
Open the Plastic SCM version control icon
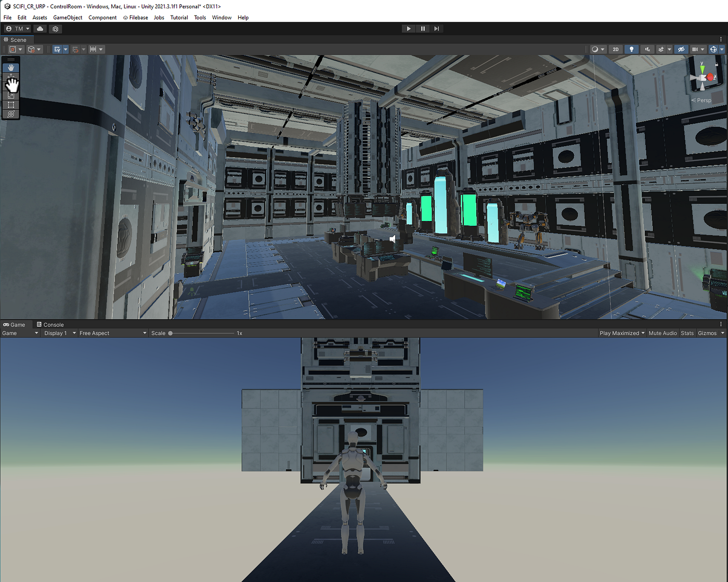tap(56, 29)
